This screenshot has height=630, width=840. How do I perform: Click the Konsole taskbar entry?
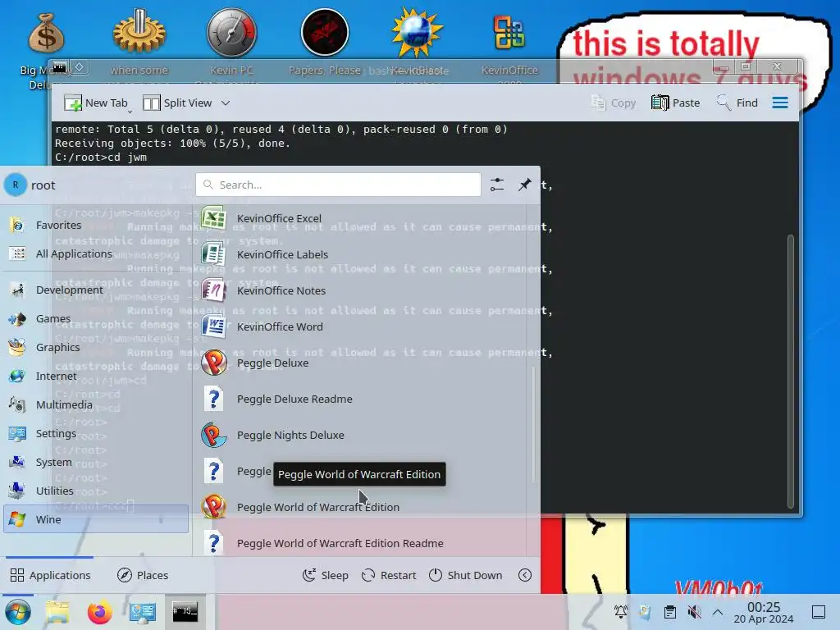point(185,612)
